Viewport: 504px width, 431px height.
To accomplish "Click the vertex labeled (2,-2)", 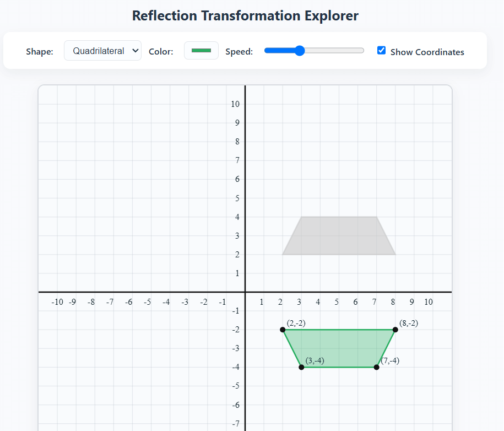I will click(283, 330).
